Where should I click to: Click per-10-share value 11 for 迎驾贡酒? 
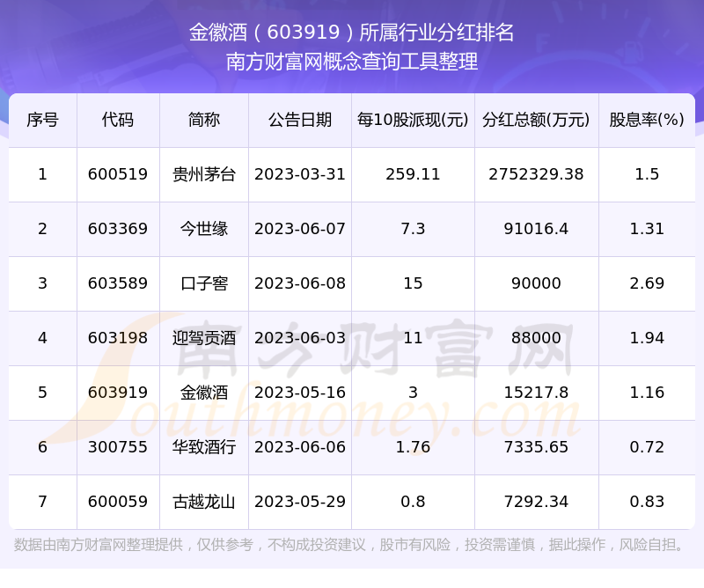click(413, 338)
